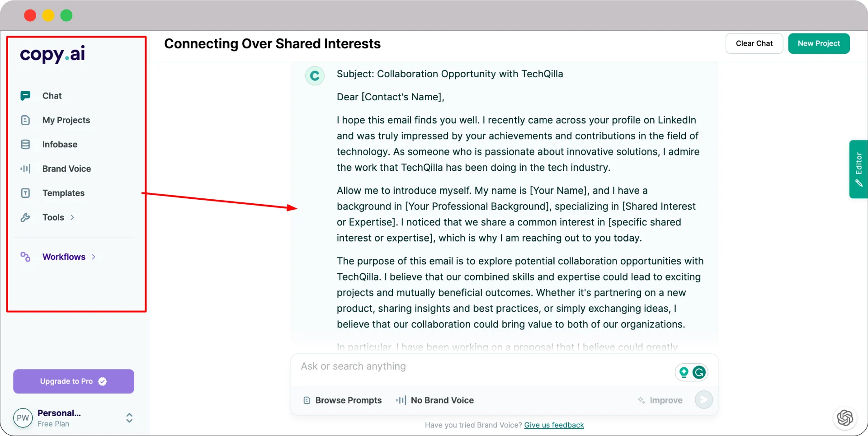
Task: Click the Brand Voice waveform icon in the sidebar
Action: [25, 169]
